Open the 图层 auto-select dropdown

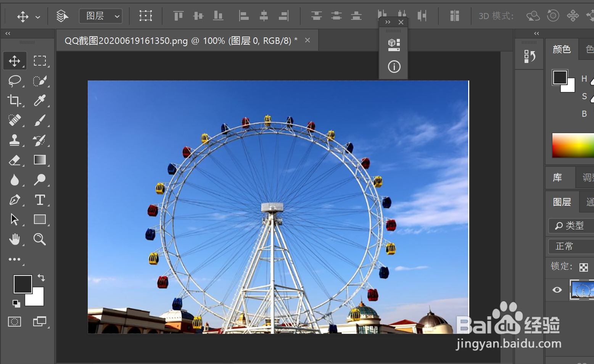(x=101, y=16)
